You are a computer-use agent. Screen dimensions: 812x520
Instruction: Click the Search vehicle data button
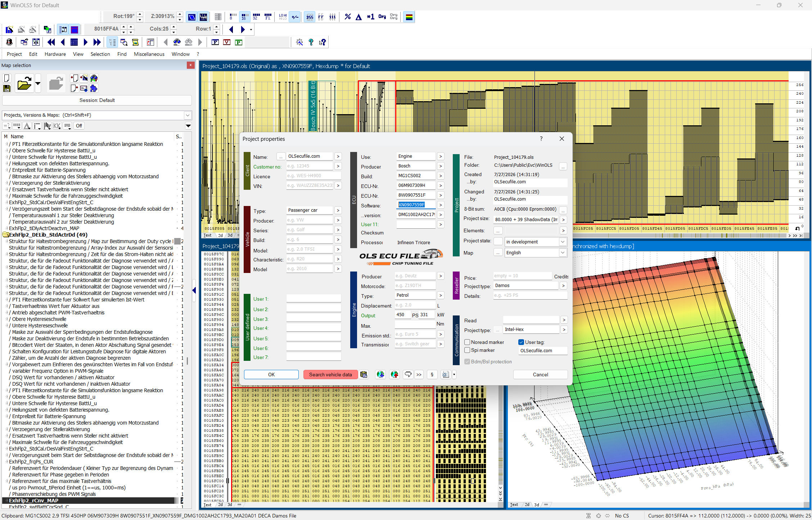pos(330,375)
